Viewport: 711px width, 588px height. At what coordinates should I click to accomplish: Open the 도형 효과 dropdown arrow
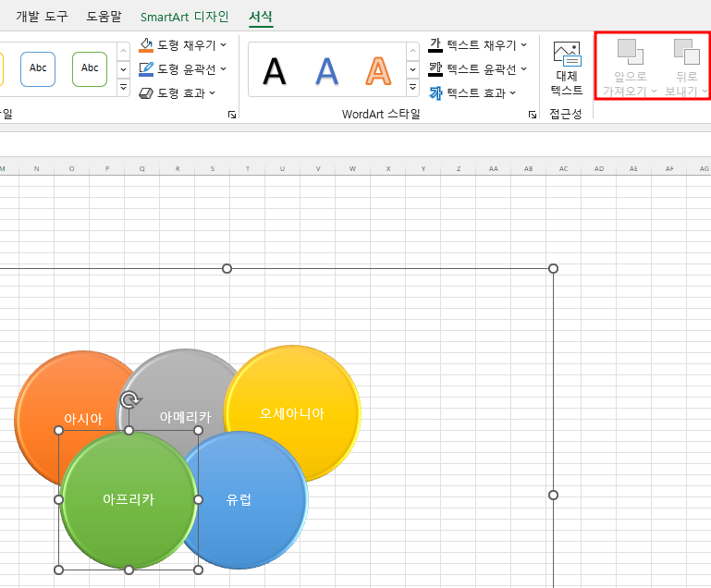pos(213,93)
